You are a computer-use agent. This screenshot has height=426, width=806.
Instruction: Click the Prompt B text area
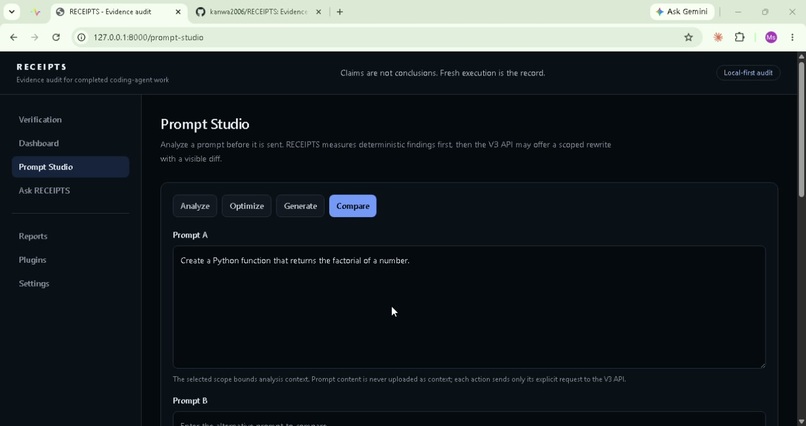[469, 419]
